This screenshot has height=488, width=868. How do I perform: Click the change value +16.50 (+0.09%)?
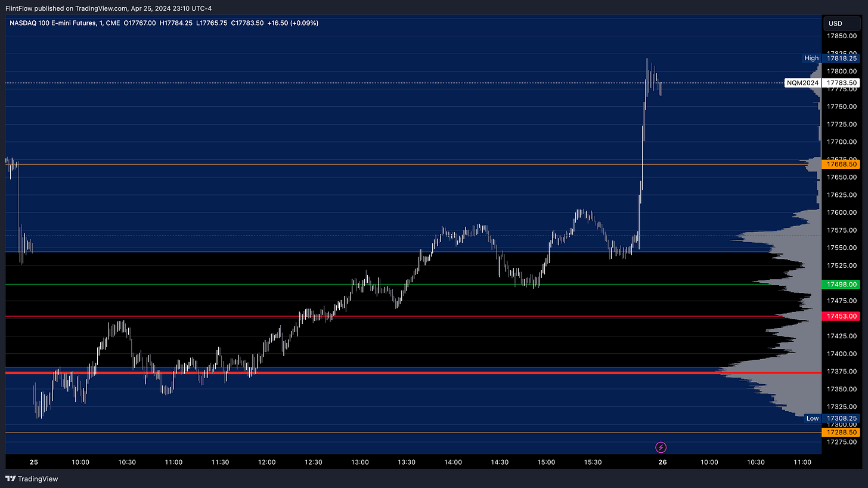click(293, 23)
